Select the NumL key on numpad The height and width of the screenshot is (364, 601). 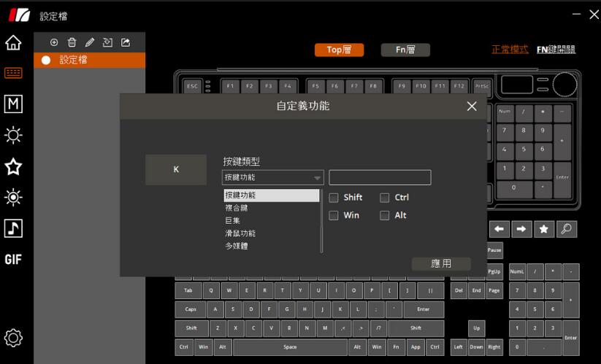[x=517, y=271]
